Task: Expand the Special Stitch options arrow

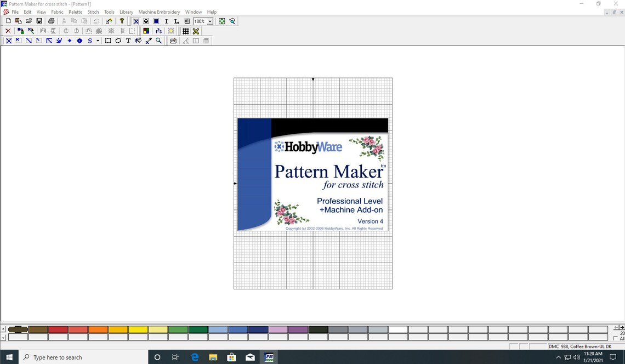Action: click(x=98, y=40)
